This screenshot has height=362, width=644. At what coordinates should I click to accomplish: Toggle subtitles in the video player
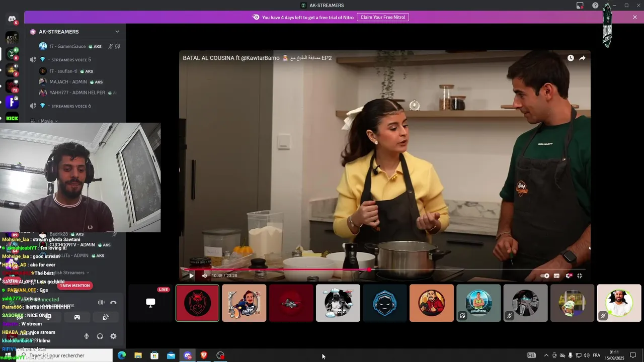click(x=556, y=276)
